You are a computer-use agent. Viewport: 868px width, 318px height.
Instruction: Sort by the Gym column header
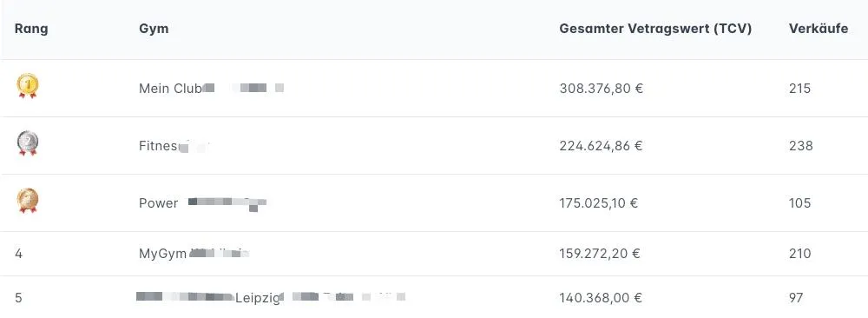click(154, 29)
